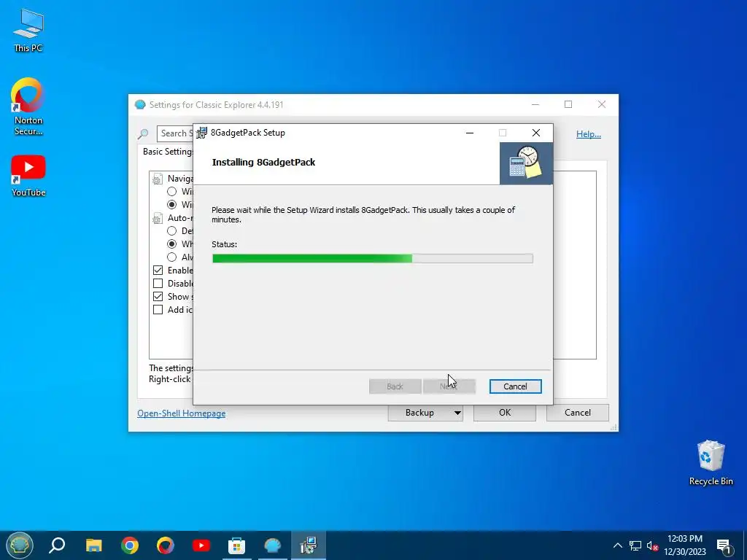Expand the Backup dropdown arrow

[x=457, y=413]
